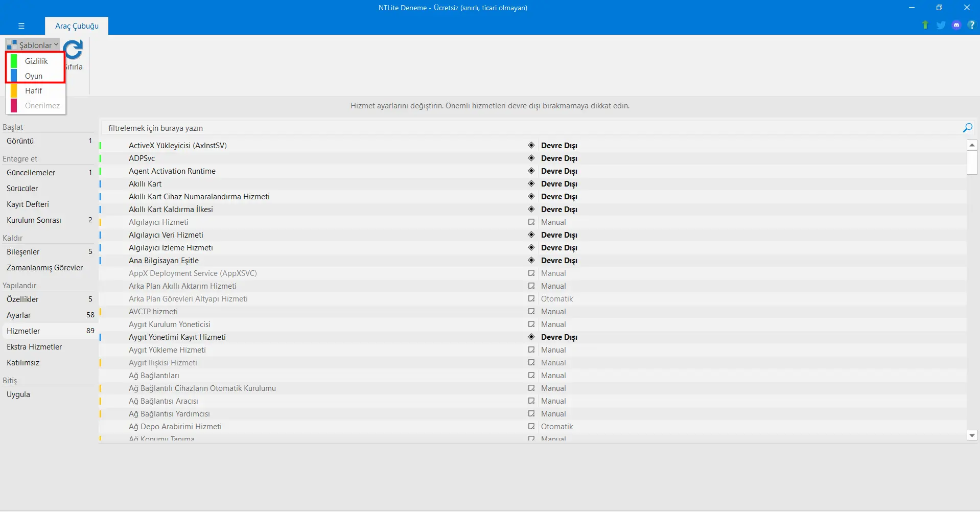Image resolution: width=980 pixels, height=512 pixels.
Task: Open Katılımsız section
Action: 49,362
